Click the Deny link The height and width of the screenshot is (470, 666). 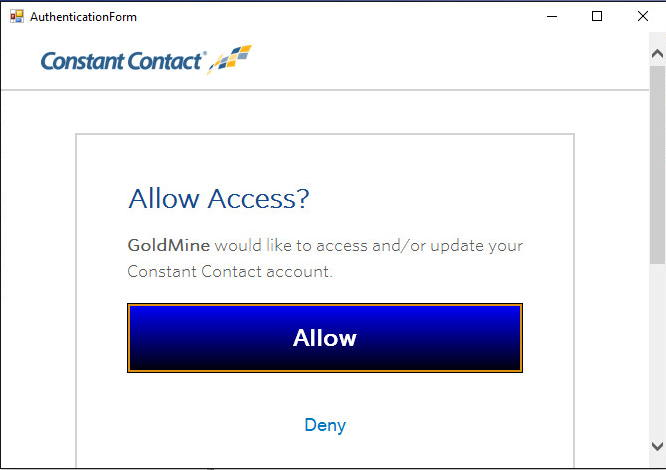click(x=325, y=425)
